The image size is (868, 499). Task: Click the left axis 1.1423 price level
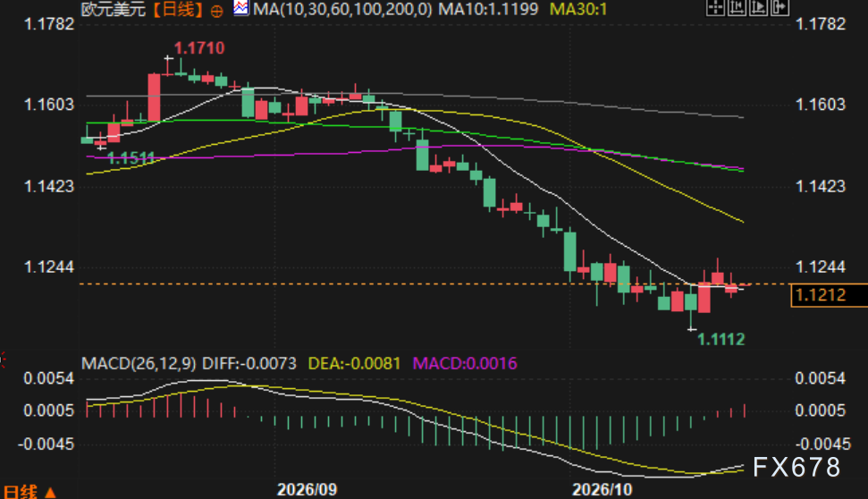point(48,186)
